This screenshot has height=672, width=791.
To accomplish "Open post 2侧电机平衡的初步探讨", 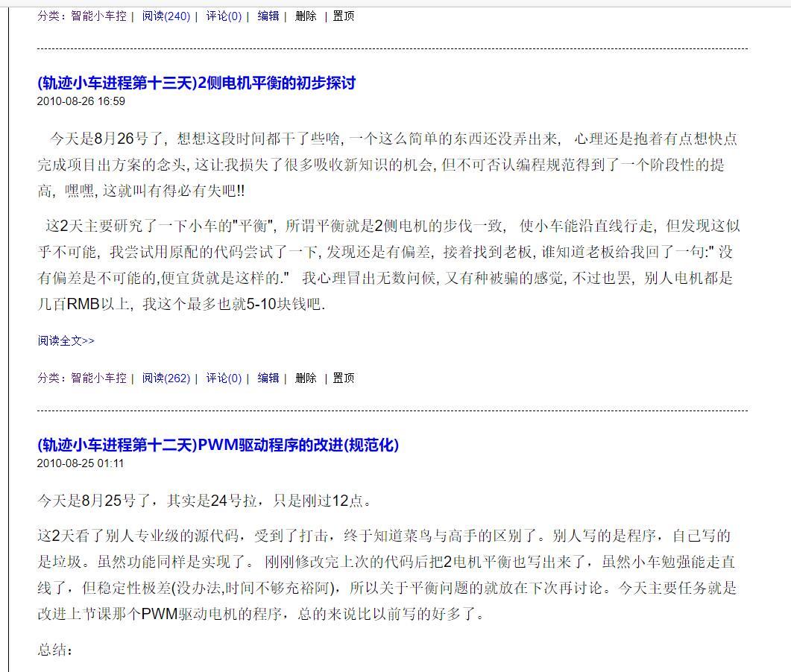I will pos(196,84).
